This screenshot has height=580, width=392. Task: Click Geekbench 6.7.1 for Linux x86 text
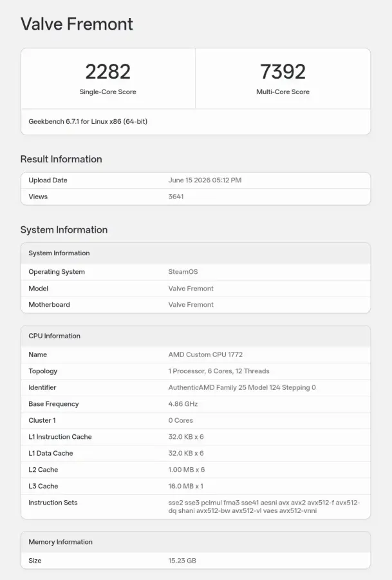88,121
